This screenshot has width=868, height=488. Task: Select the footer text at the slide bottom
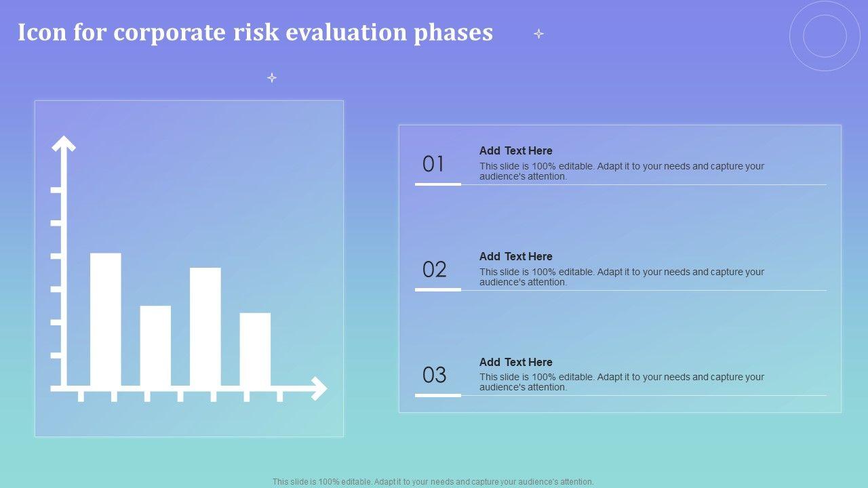click(433, 482)
